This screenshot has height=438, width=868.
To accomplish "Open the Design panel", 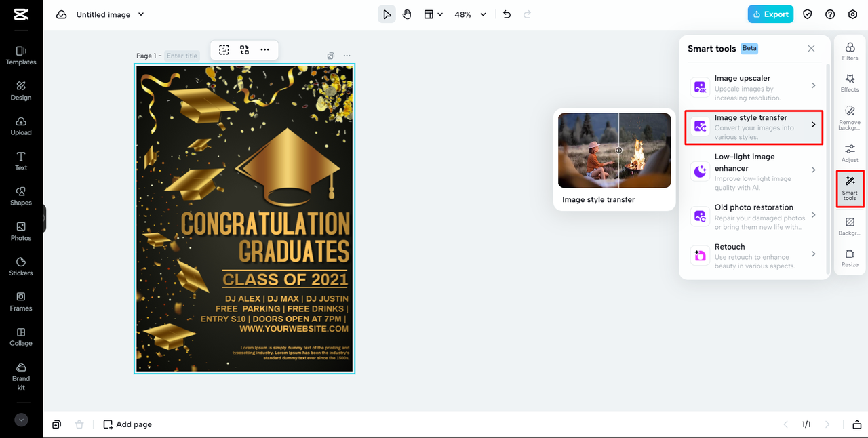I will pos(21,91).
